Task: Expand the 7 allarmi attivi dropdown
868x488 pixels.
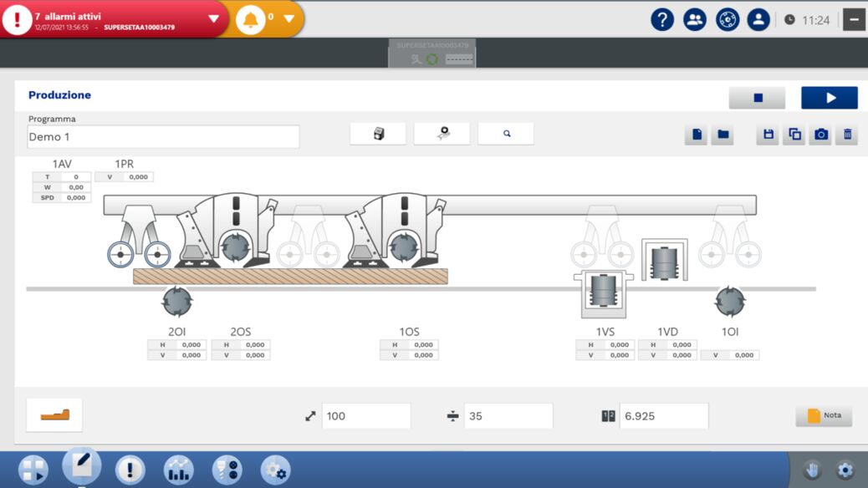Action: tap(213, 18)
